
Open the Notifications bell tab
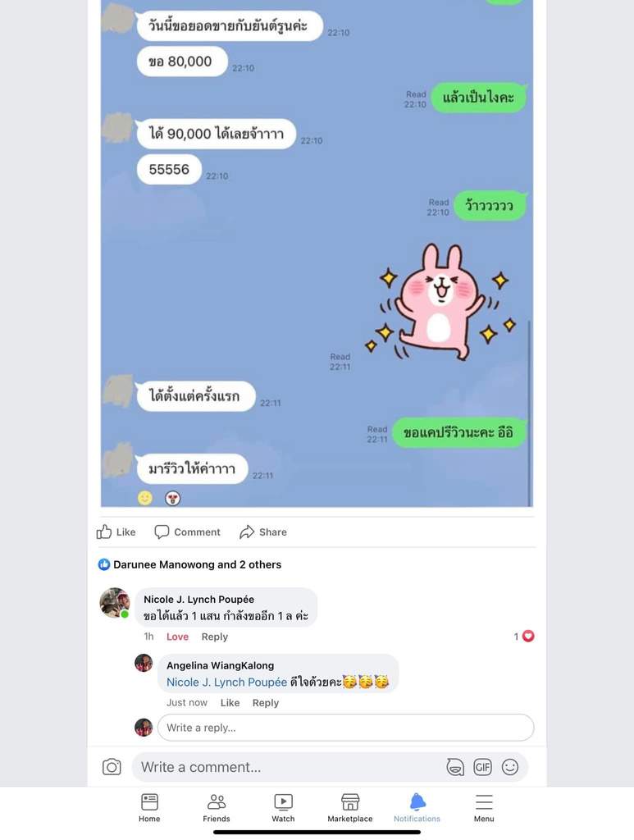tap(417, 807)
